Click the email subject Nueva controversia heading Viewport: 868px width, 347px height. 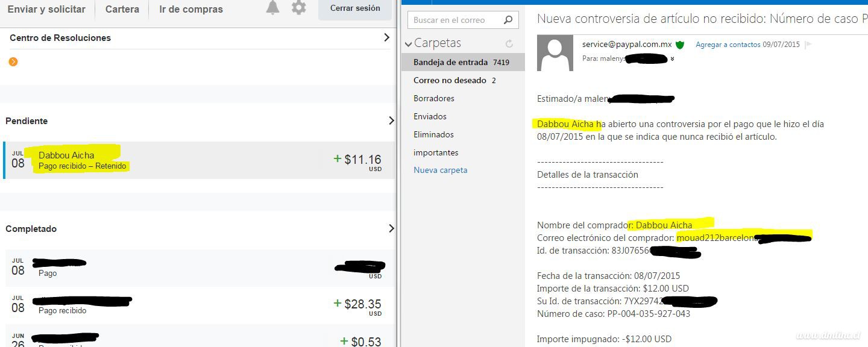coord(702,19)
